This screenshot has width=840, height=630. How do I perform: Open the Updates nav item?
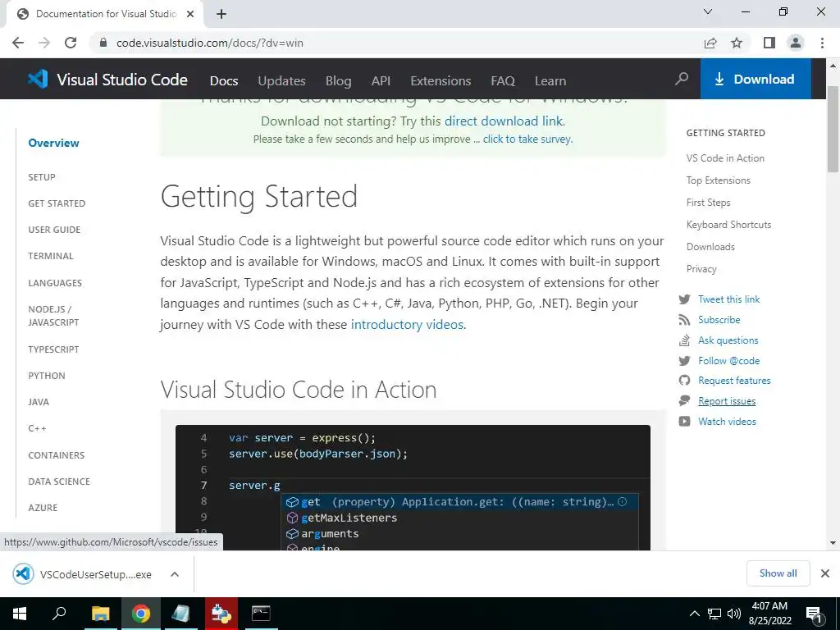pos(282,81)
